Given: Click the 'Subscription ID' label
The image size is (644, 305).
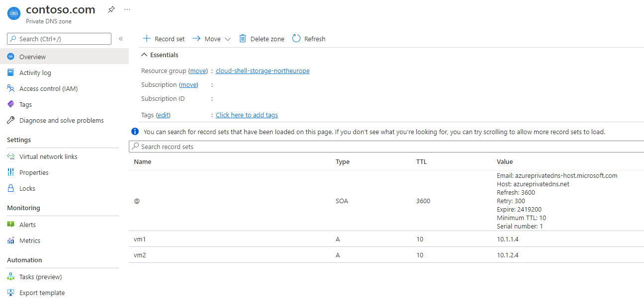Looking at the screenshot, I should 163,99.
